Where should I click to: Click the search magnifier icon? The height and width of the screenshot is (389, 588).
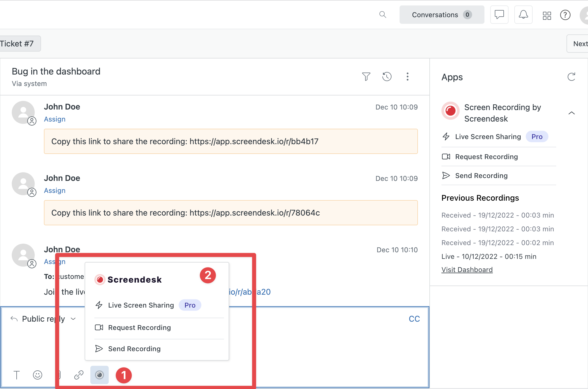(383, 15)
